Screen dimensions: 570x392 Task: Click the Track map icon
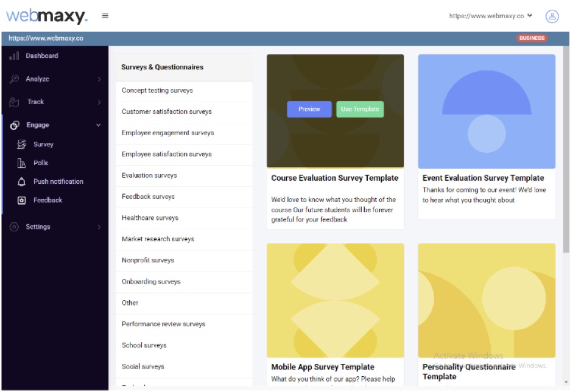tap(14, 102)
